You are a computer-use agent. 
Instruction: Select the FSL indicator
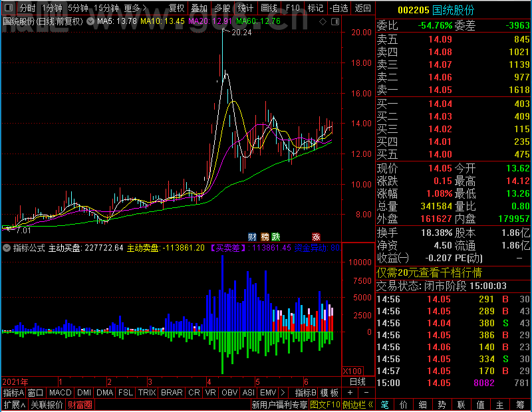[126, 393]
